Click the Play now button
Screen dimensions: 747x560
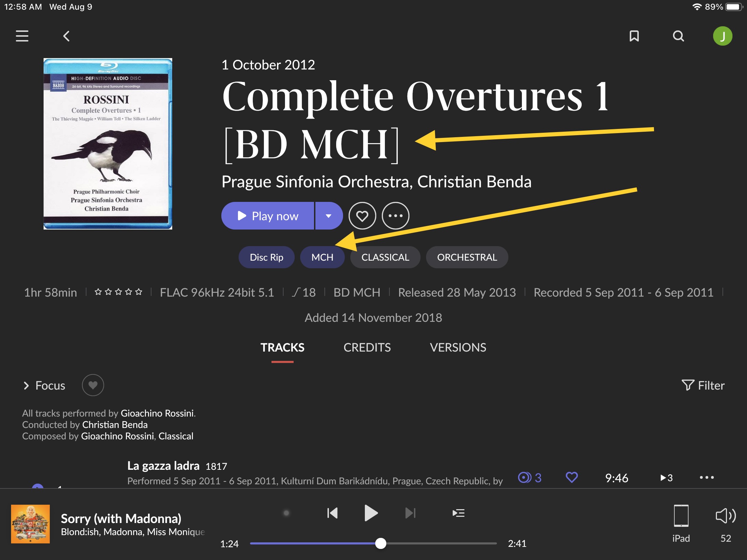click(x=268, y=216)
